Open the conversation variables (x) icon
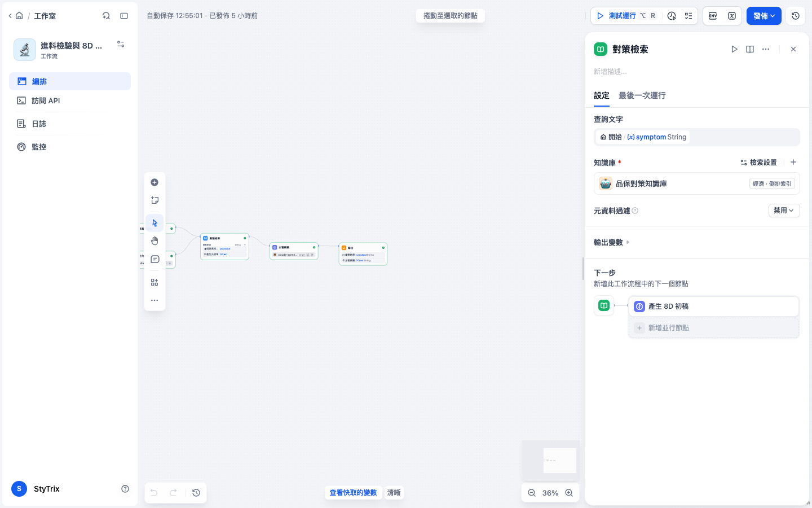Viewport: 812px width, 508px height. tap(732, 16)
